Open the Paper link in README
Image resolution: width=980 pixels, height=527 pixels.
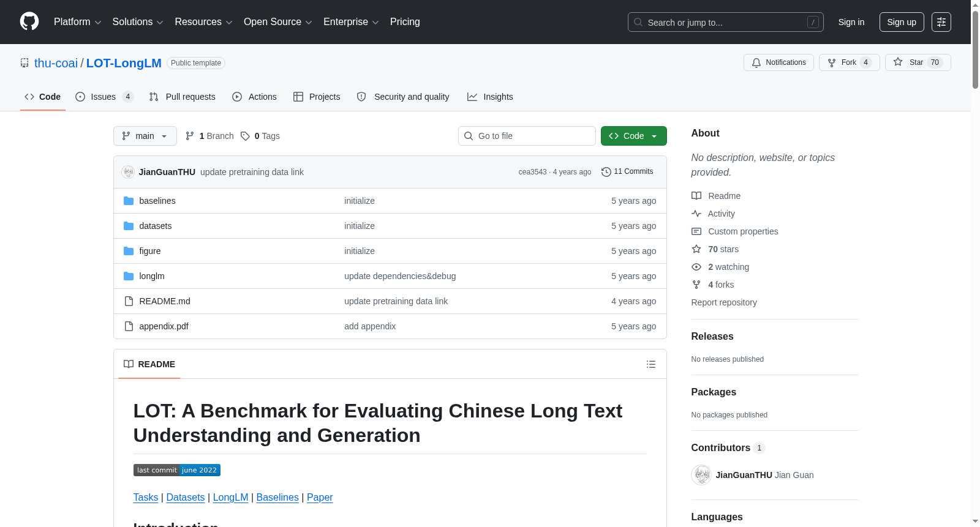320,498
